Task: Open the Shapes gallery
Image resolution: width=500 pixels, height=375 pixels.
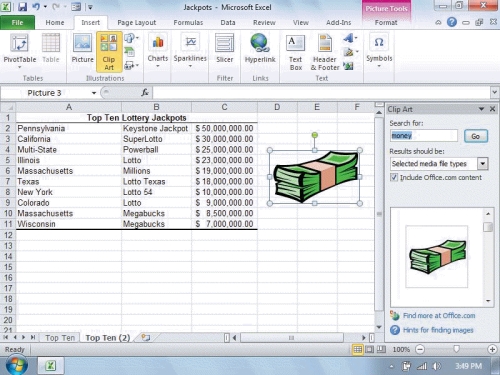Action: click(x=131, y=38)
